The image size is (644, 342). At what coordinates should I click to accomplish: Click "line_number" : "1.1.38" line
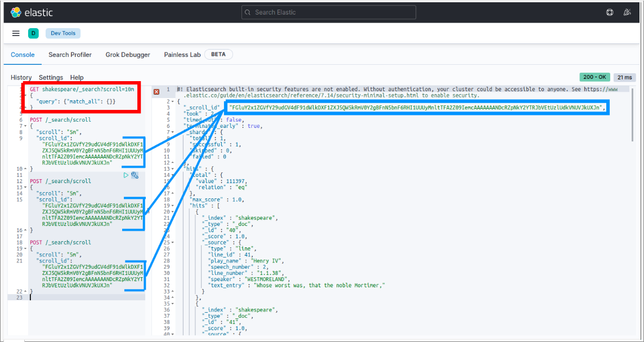(x=246, y=273)
